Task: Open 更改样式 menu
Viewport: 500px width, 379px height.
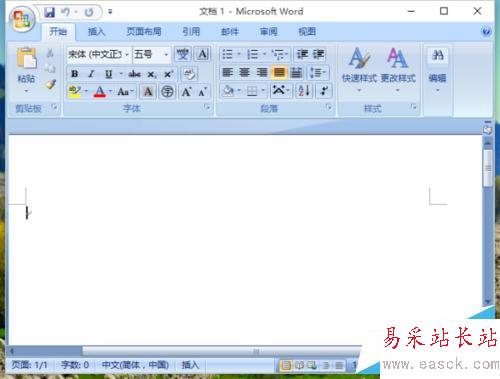Action: [x=398, y=70]
